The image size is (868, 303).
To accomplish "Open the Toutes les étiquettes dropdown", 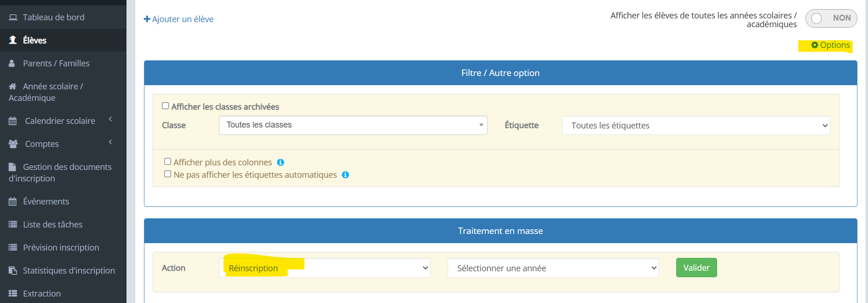I will (x=696, y=126).
